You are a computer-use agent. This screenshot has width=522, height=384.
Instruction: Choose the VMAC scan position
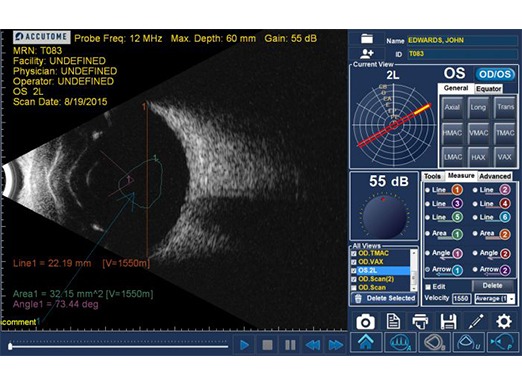coord(478,133)
